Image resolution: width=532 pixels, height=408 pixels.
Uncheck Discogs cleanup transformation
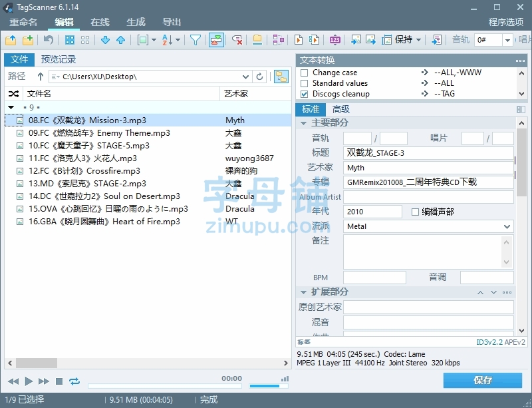(x=305, y=94)
